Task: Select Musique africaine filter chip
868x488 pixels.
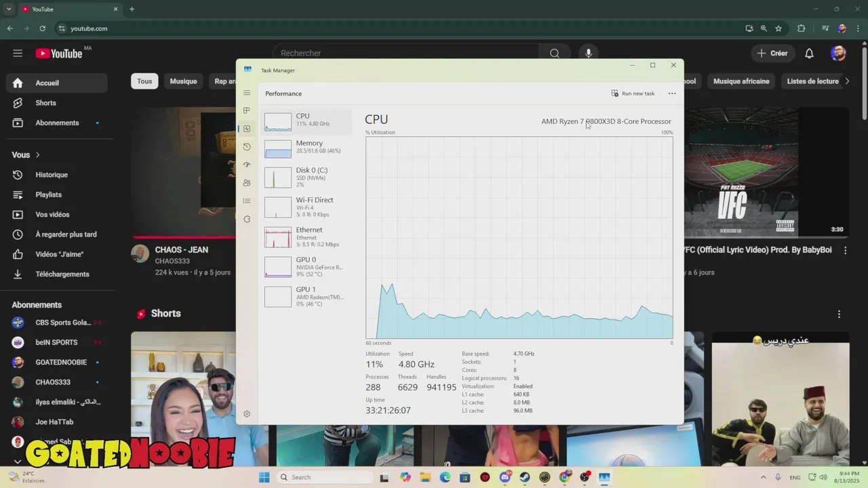Action: tap(741, 81)
